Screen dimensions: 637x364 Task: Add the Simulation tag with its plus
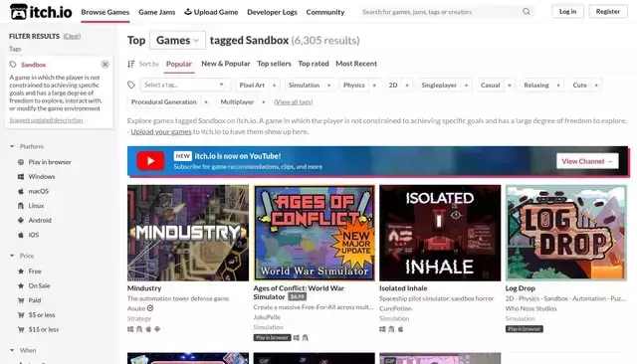click(x=329, y=86)
